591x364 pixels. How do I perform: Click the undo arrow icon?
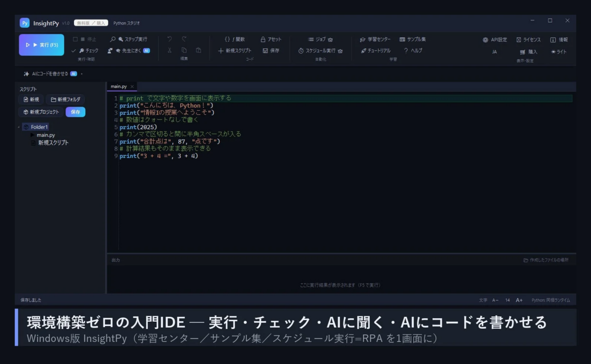point(169,39)
